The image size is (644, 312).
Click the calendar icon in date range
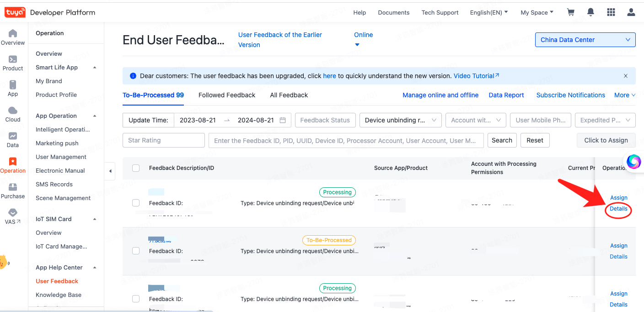point(283,120)
